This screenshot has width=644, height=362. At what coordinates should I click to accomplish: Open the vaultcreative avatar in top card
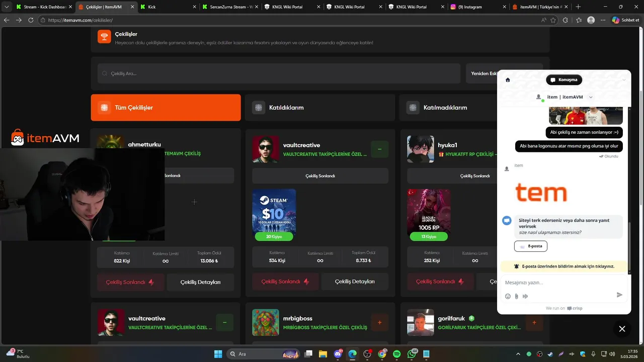click(x=265, y=149)
